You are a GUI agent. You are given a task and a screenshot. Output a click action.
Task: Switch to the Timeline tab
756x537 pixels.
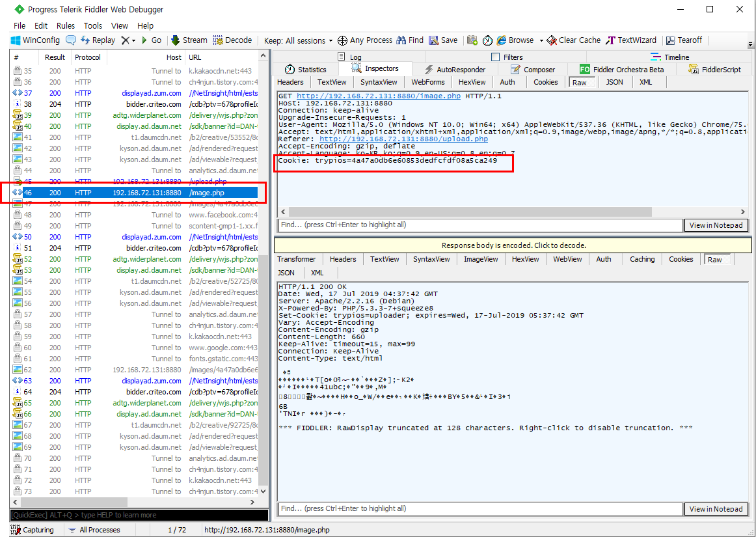coord(669,57)
